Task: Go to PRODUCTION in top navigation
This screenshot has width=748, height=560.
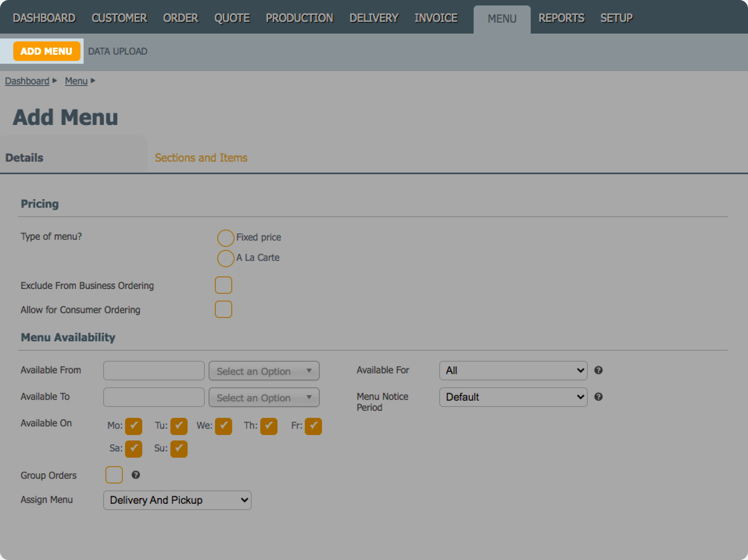Action: tap(299, 18)
